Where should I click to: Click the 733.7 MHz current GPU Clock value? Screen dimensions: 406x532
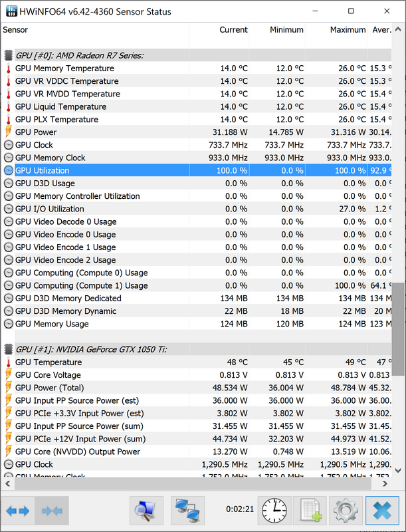228,145
